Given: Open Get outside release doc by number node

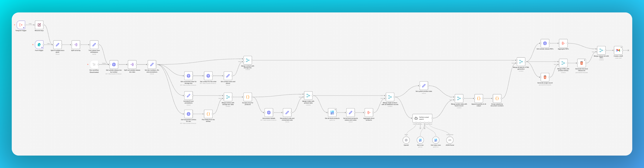Looking at the screenshot, I should pyautogui.click(x=114, y=65).
